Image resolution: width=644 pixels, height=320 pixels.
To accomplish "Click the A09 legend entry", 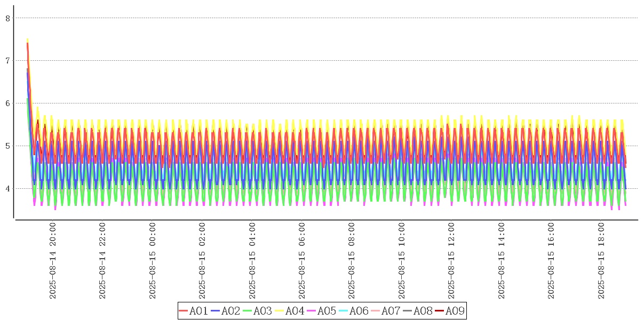I will [x=449, y=311].
